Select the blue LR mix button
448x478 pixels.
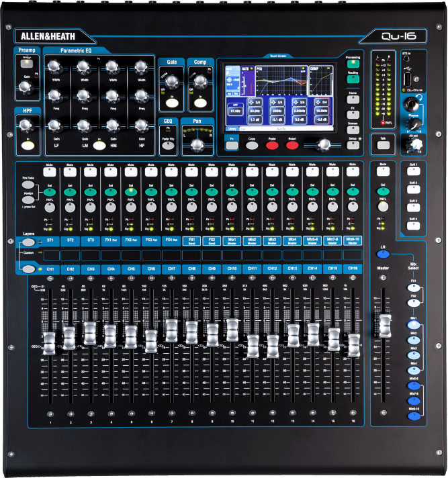(383, 254)
